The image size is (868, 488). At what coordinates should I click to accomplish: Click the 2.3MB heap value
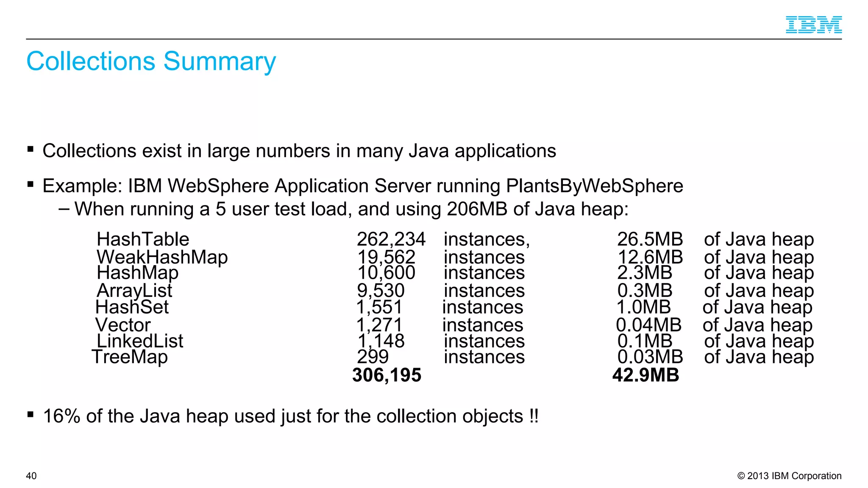pos(644,273)
